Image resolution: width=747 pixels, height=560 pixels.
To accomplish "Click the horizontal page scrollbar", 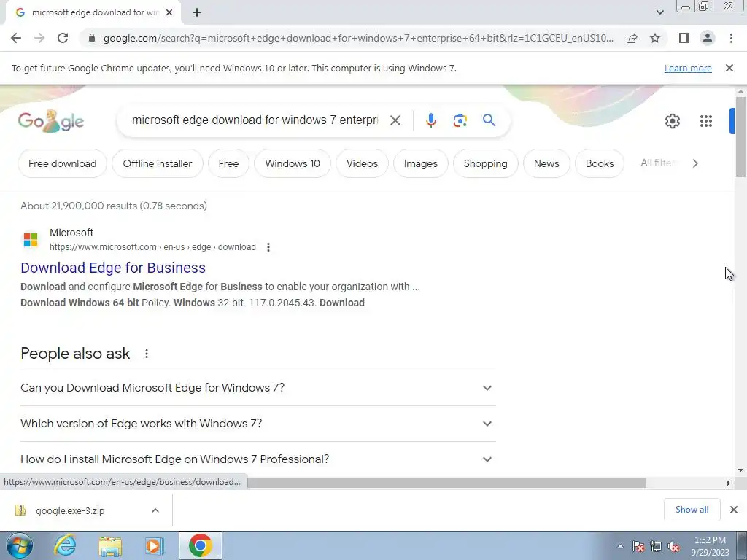I will coord(446,483).
